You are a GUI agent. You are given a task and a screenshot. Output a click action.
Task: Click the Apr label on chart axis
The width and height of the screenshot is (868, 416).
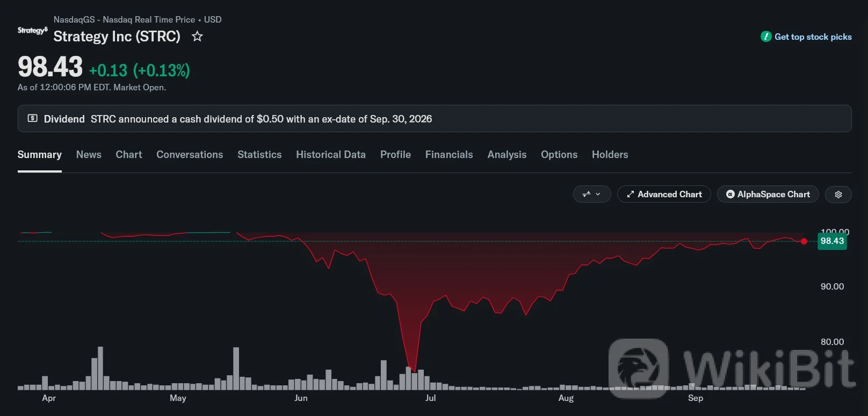[49, 398]
